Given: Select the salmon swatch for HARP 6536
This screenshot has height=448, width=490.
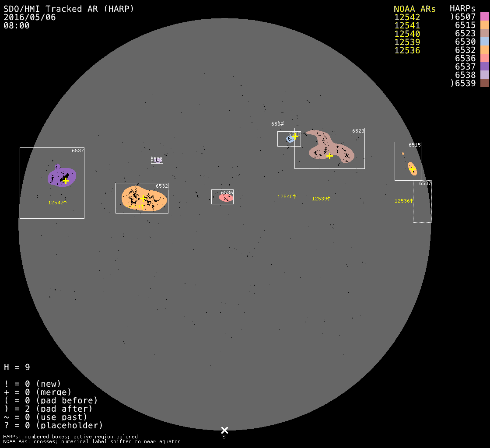Looking at the screenshot, I should point(484,58).
